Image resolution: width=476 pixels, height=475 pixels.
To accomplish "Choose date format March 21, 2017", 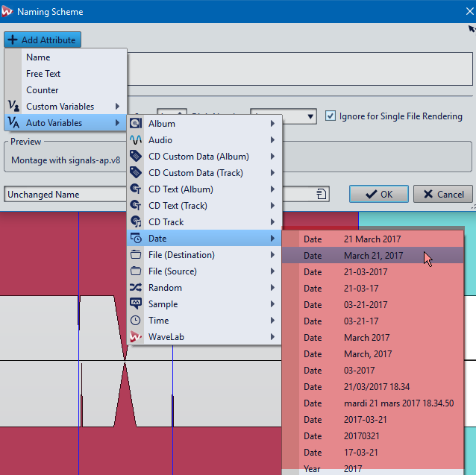I will click(373, 255).
